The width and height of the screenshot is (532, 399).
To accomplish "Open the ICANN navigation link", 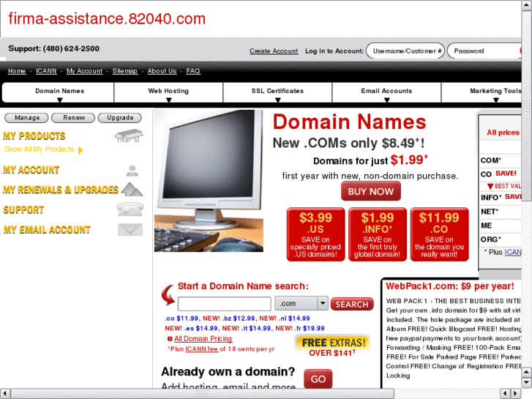I will point(46,71).
